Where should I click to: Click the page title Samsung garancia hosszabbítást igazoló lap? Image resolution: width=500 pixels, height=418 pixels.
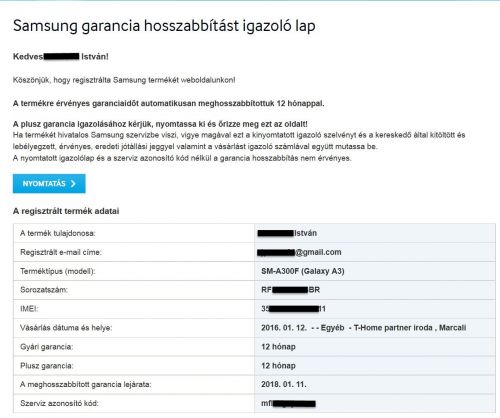(164, 26)
